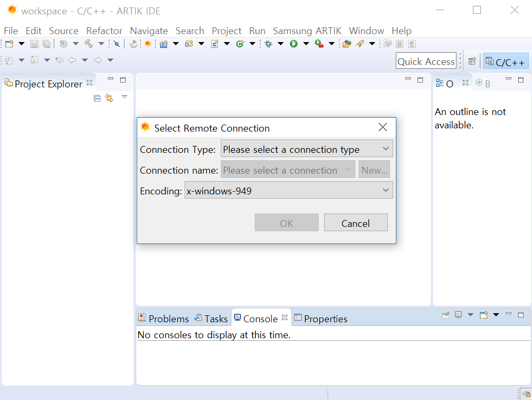Click the Save (floppy disk) toolbar icon
This screenshot has width=532, height=400.
[x=34, y=44]
